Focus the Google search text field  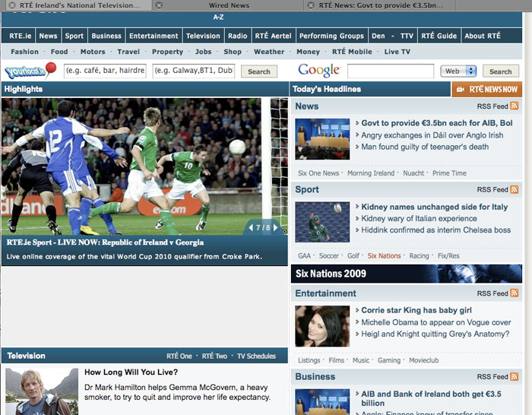[390, 71]
